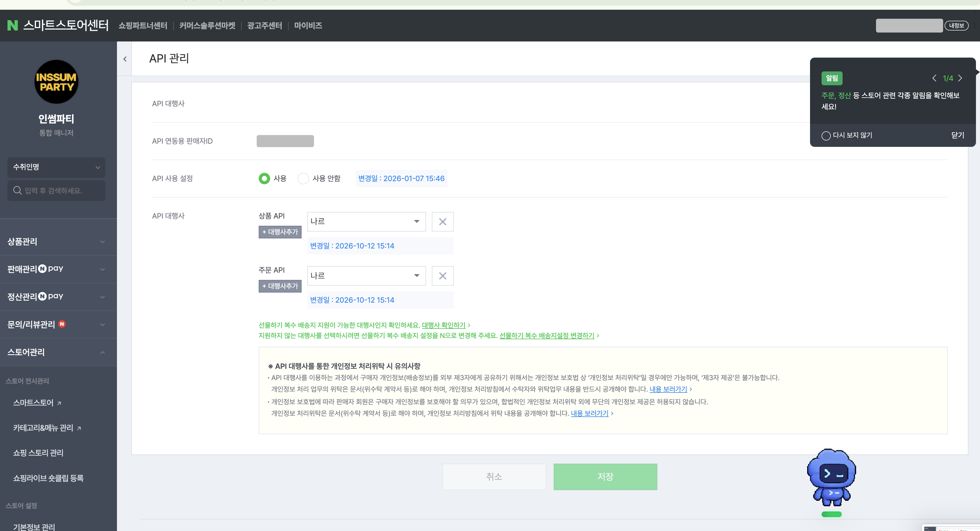Click the red N badge on 문의/리뷰관리
Screen dimensions: 980x531
point(62,324)
